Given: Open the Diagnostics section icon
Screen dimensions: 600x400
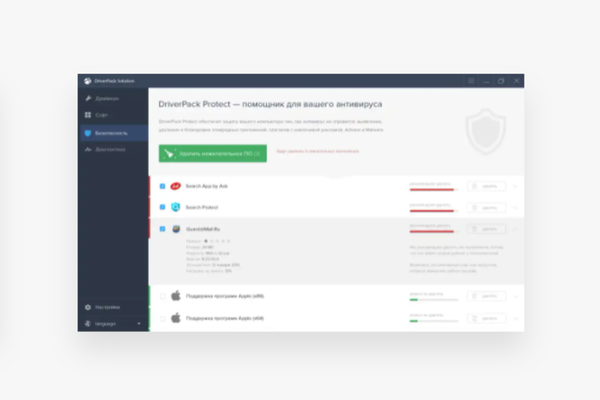Looking at the screenshot, I should [x=88, y=148].
